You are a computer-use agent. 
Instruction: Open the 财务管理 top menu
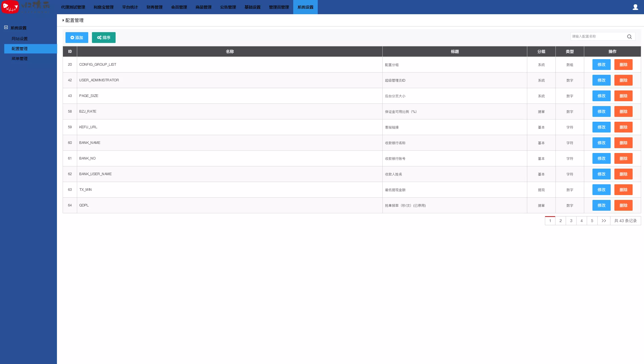[154, 7]
